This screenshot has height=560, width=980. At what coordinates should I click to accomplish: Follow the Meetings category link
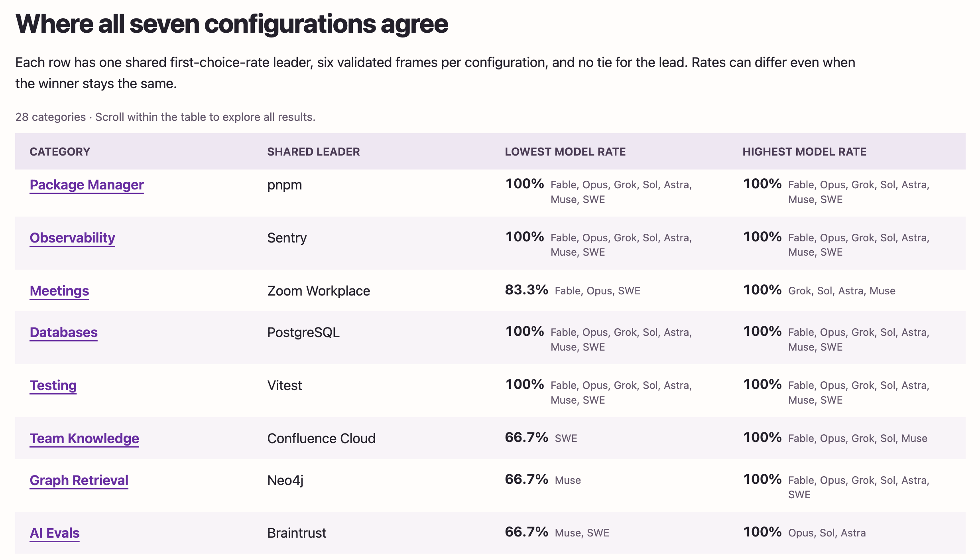pyautogui.click(x=59, y=291)
